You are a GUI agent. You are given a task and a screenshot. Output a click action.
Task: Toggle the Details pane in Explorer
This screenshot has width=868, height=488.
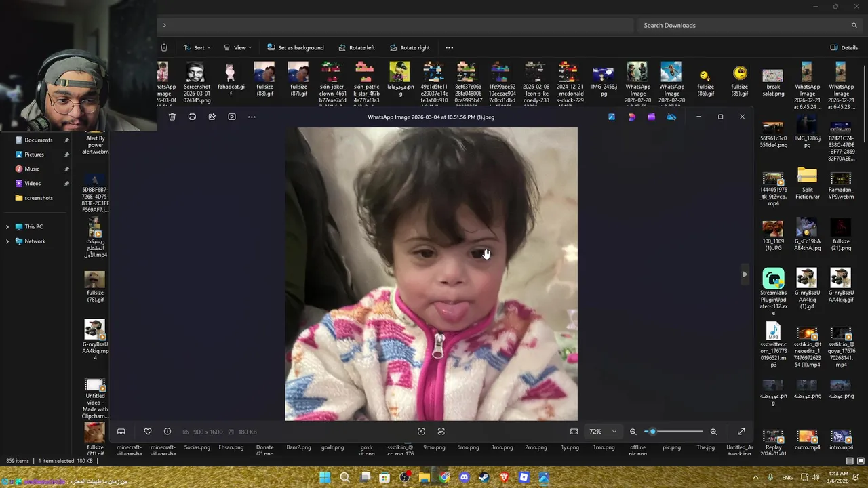pos(844,47)
